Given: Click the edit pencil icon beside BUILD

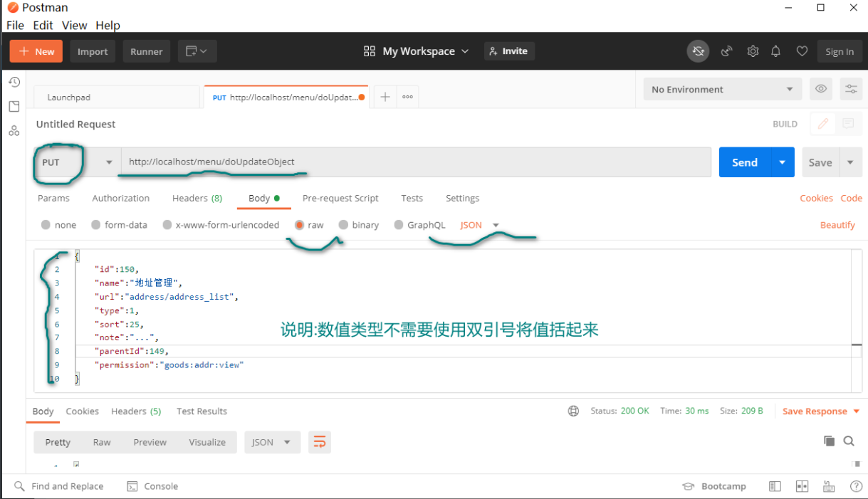Looking at the screenshot, I should [823, 124].
